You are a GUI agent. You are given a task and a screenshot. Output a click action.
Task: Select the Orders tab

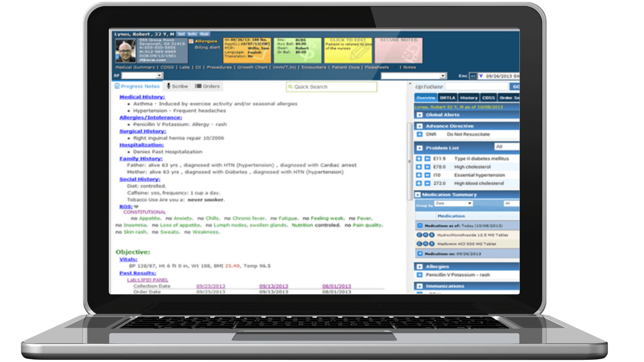(x=207, y=86)
